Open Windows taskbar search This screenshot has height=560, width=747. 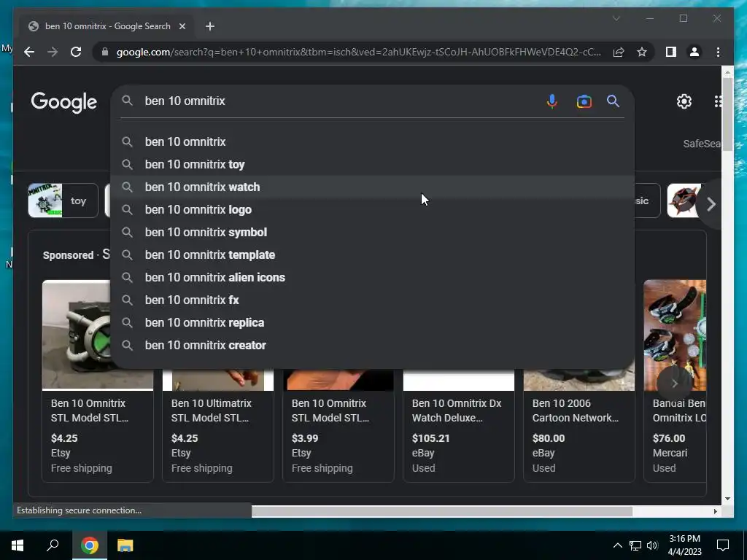(x=53, y=545)
